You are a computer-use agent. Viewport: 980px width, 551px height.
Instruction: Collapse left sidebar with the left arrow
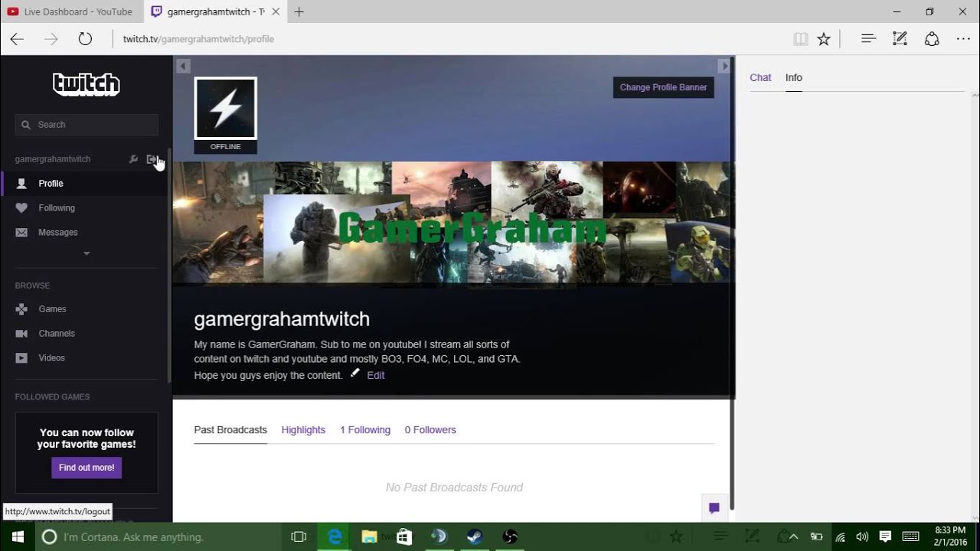click(x=183, y=66)
